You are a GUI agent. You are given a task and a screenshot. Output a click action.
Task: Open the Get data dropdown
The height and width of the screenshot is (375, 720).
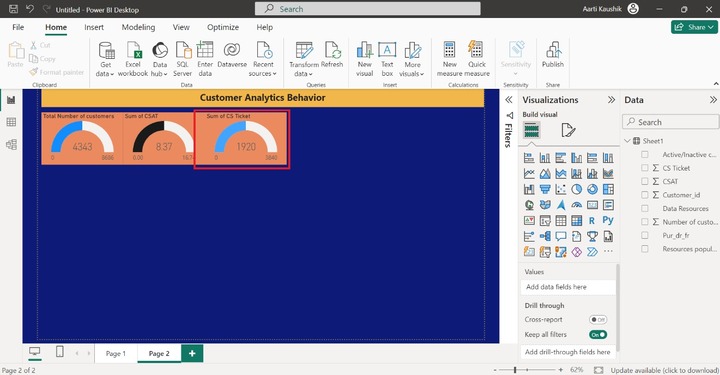pos(105,60)
